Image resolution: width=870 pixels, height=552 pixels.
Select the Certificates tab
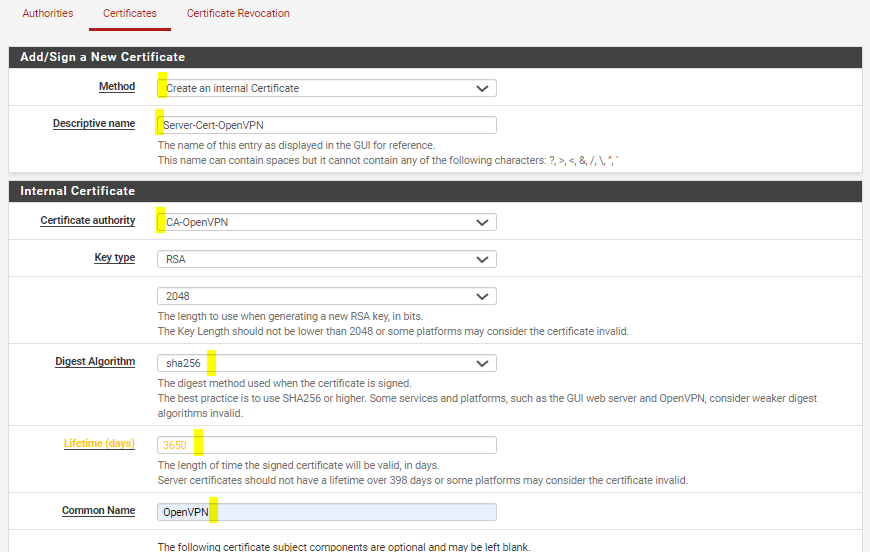130,13
